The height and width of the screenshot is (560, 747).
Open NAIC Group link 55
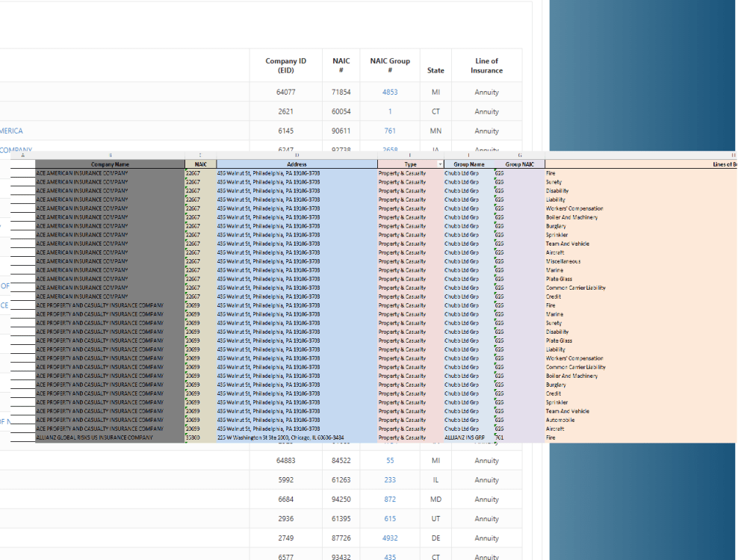click(x=390, y=461)
